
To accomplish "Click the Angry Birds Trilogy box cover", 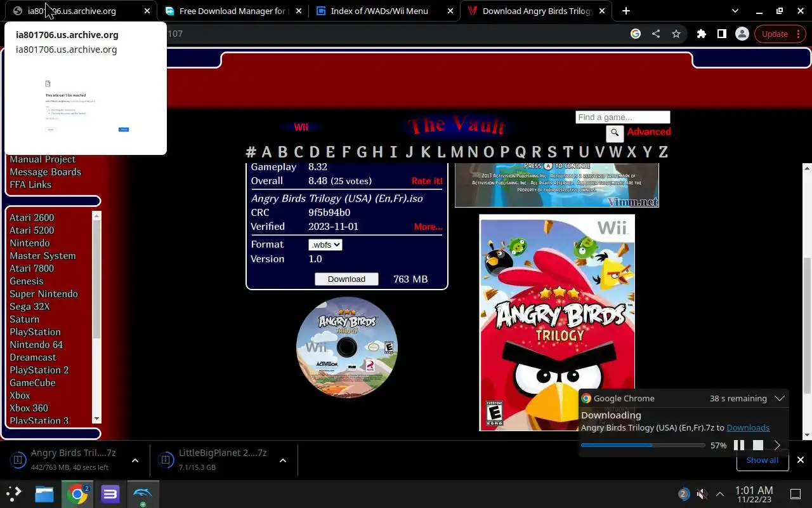I will pos(557,323).
